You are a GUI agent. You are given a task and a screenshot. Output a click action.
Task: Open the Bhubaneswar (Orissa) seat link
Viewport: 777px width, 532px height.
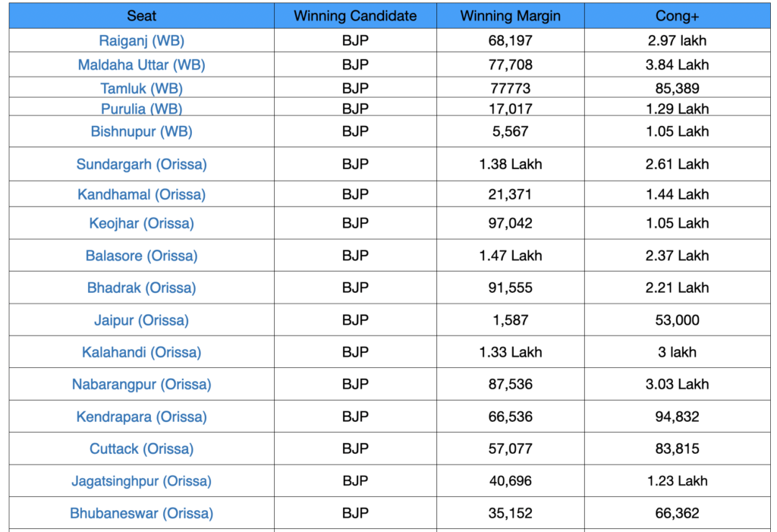[142, 513]
